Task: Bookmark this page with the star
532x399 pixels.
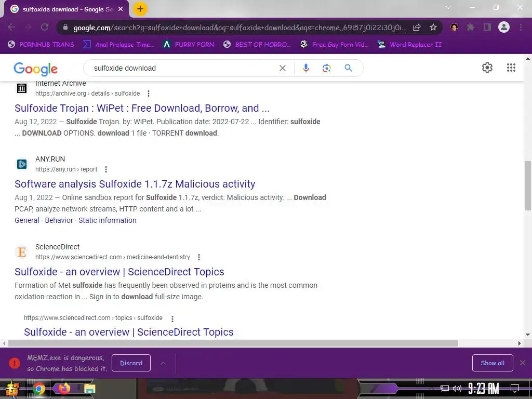Action: tap(433, 27)
